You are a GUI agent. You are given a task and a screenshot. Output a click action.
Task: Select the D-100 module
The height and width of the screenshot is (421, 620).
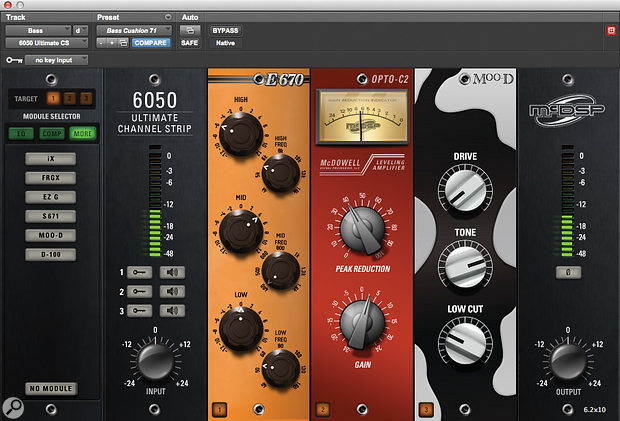51,255
